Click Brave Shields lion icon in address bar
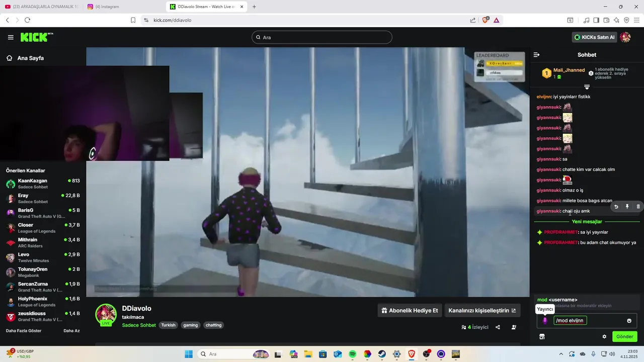This screenshot has width=644, height=362. click(x=486, y=20)
